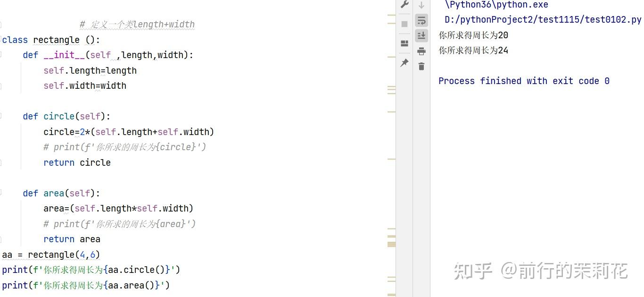
Task: Click the '__init__' method definition line
Action: tap(108, 55)
